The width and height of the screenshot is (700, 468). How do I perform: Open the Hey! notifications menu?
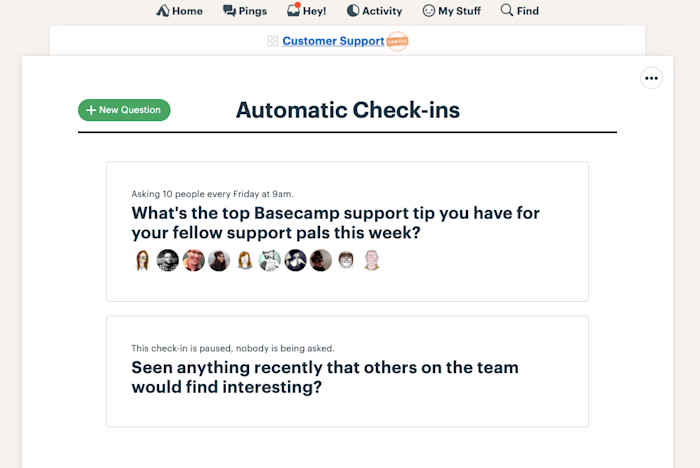pos(306,10)
